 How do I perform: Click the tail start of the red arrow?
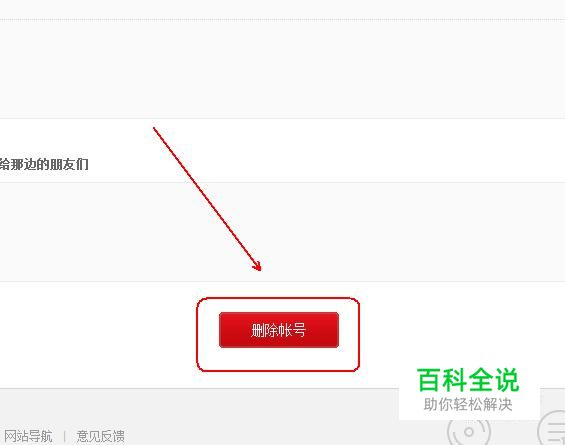coord(155,129)
